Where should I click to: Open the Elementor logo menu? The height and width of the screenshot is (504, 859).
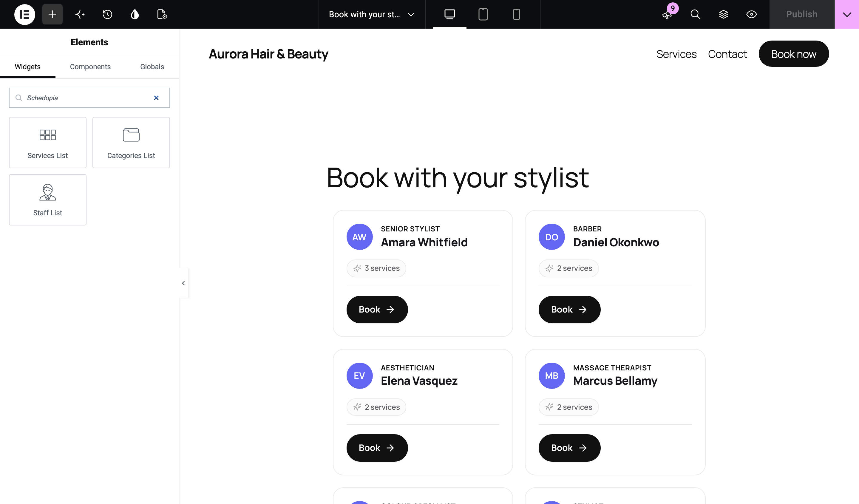click(x=24, y=14)
